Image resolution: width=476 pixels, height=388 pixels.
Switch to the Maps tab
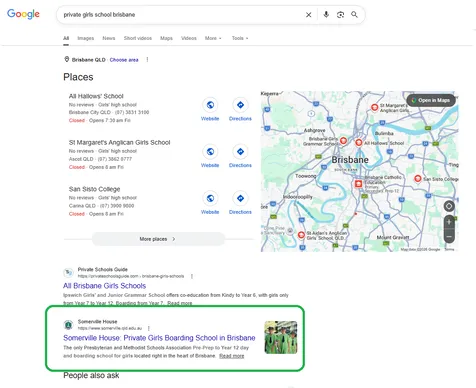click(166, 38)
